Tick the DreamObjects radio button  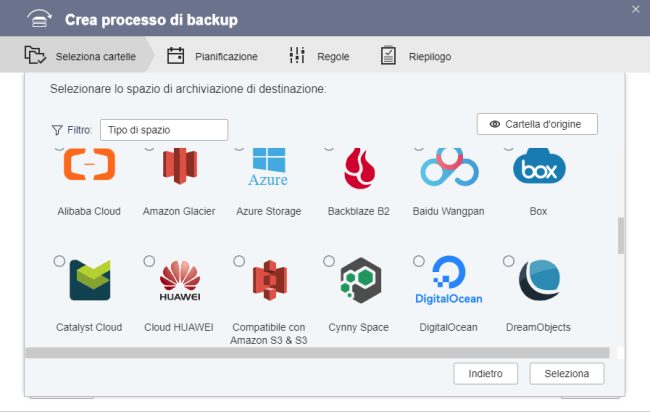coord(509,261)
